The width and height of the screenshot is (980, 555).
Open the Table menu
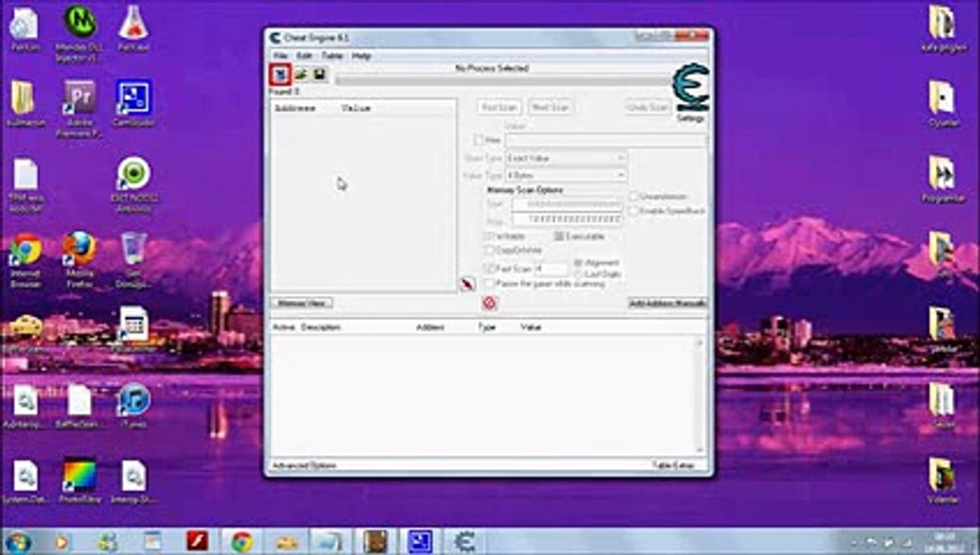(x=332, y=56)
